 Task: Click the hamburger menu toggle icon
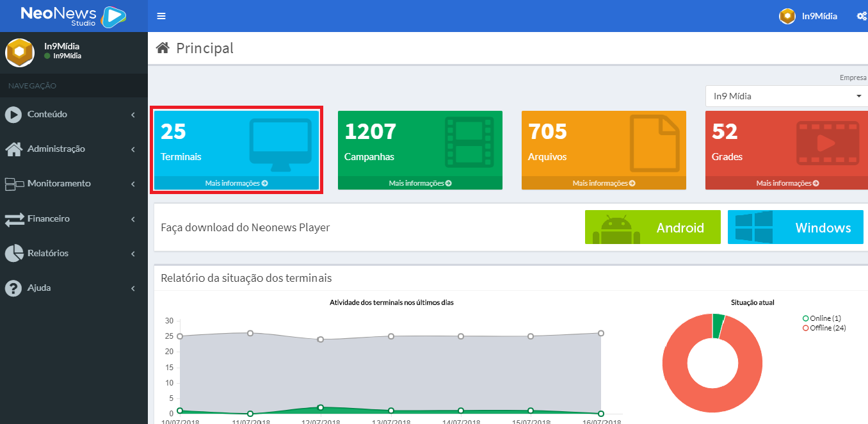pyautogui.click(x=161, y=16)
